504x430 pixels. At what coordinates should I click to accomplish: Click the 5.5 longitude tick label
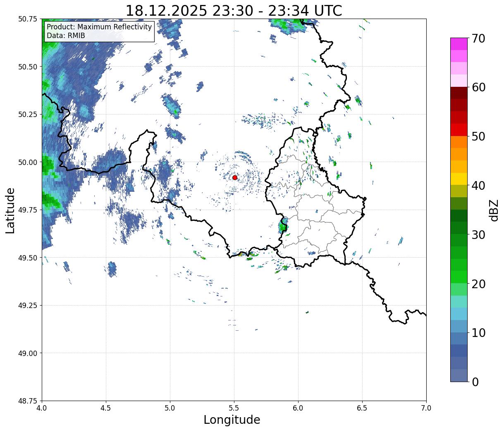[234, 408]
